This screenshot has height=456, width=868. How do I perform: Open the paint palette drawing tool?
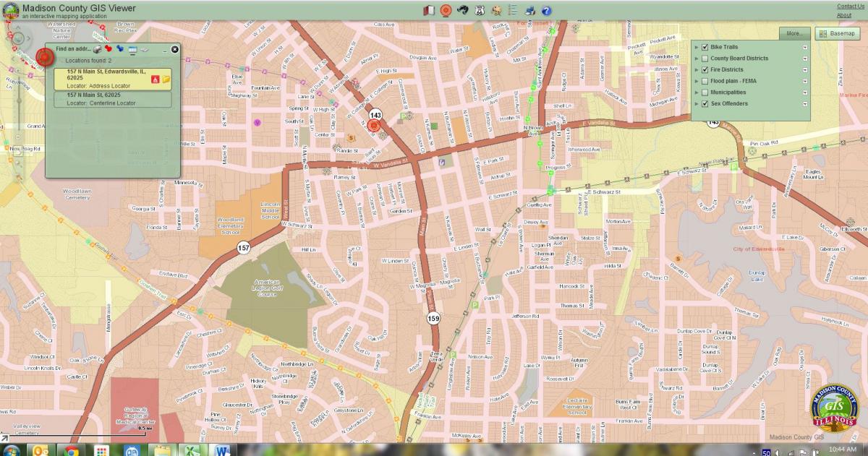click(x=496, y=10)
